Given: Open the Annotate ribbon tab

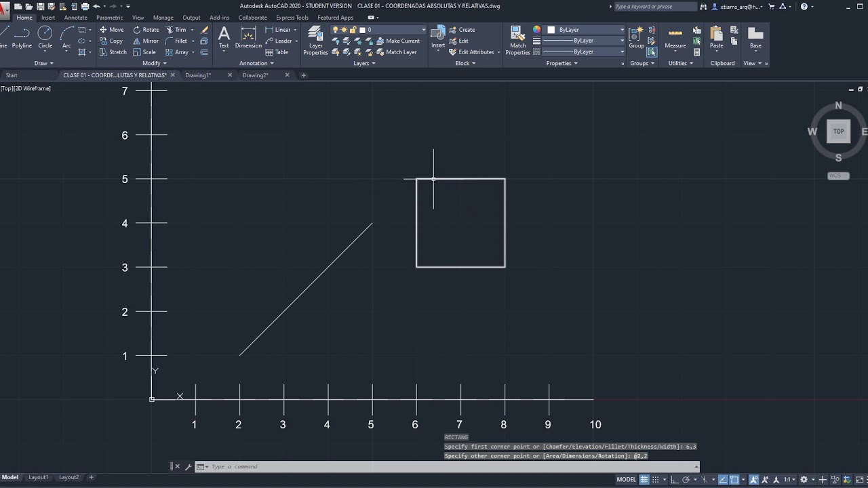Looking at the screenshot, I should (75, 18).
